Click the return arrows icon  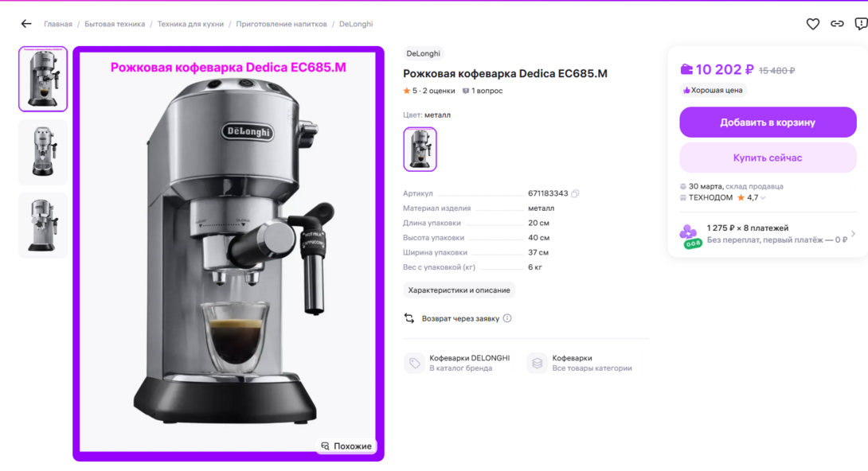409,318
